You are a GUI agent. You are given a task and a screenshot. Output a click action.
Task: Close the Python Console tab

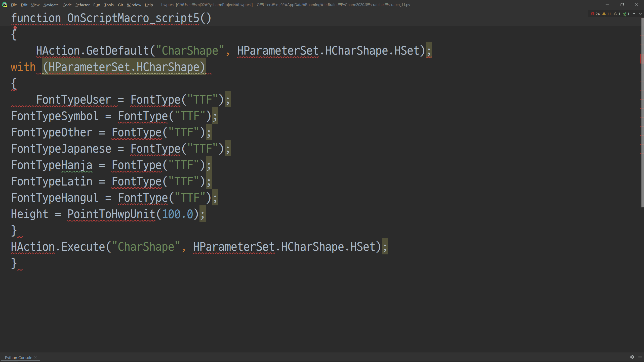coord(35,357)
